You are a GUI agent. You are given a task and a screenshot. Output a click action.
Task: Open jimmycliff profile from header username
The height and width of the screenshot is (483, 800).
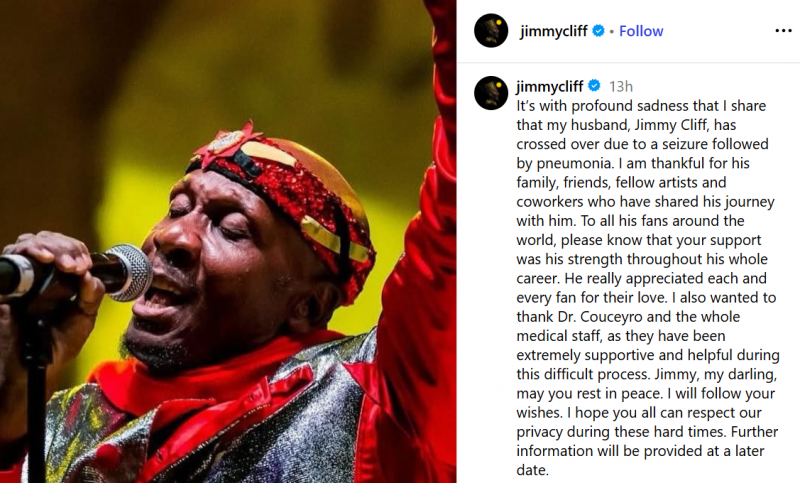(554, 31)
